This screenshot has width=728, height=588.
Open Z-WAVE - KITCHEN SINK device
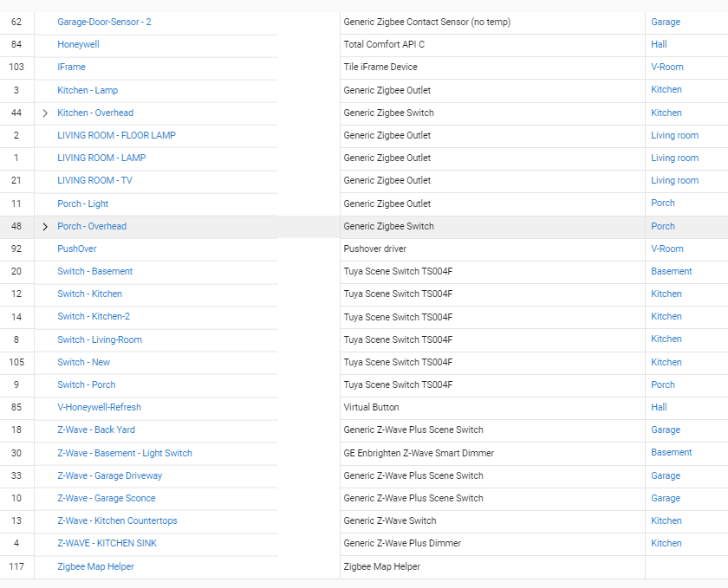(x=107, y=543)
